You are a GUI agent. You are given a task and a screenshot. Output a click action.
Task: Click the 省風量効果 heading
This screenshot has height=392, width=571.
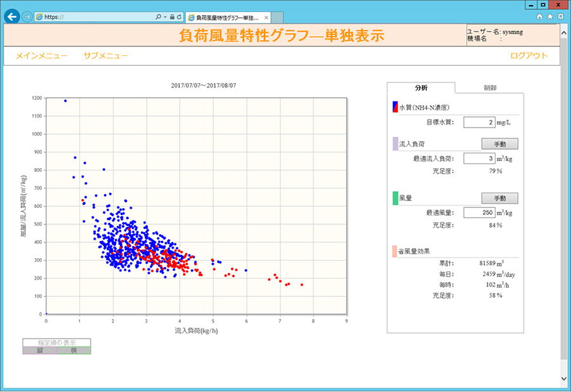pos(414,252)
